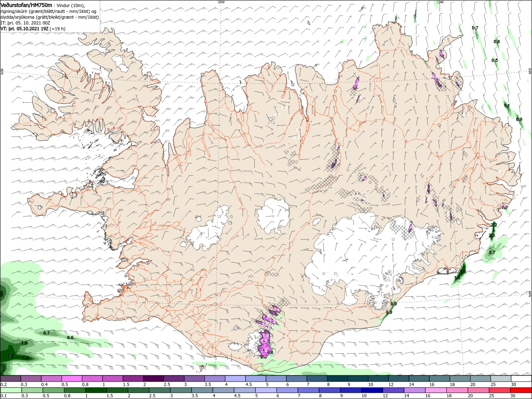Click the 1.1 precipitation value off the east coast
This screenshot has height=399, width=532.
tap(507, 106)
